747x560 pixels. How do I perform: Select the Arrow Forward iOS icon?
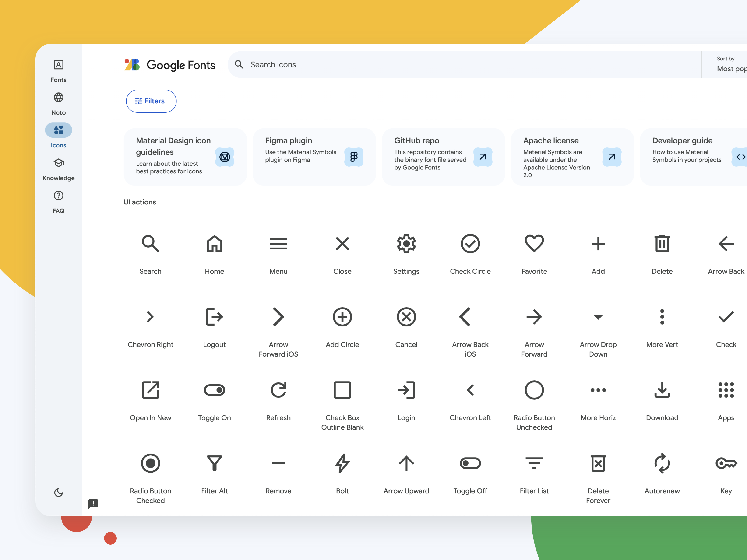pos(278,317)
